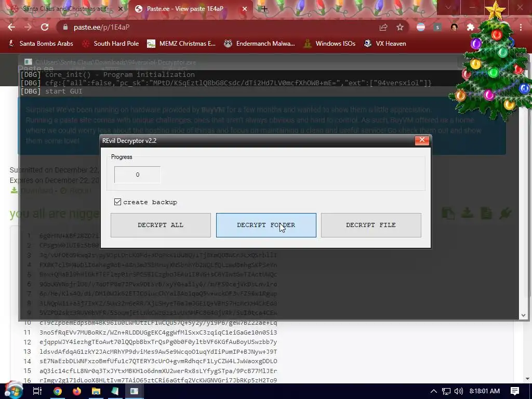
Task: Click the 94versxiol-Decryptor.exe console title bar
Action: [237, 62]
